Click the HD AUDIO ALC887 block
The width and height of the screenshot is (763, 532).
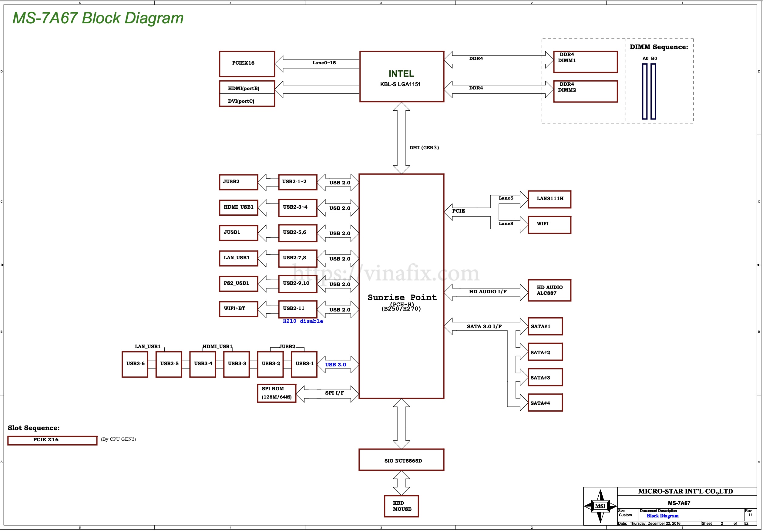(x=549, y=291)
